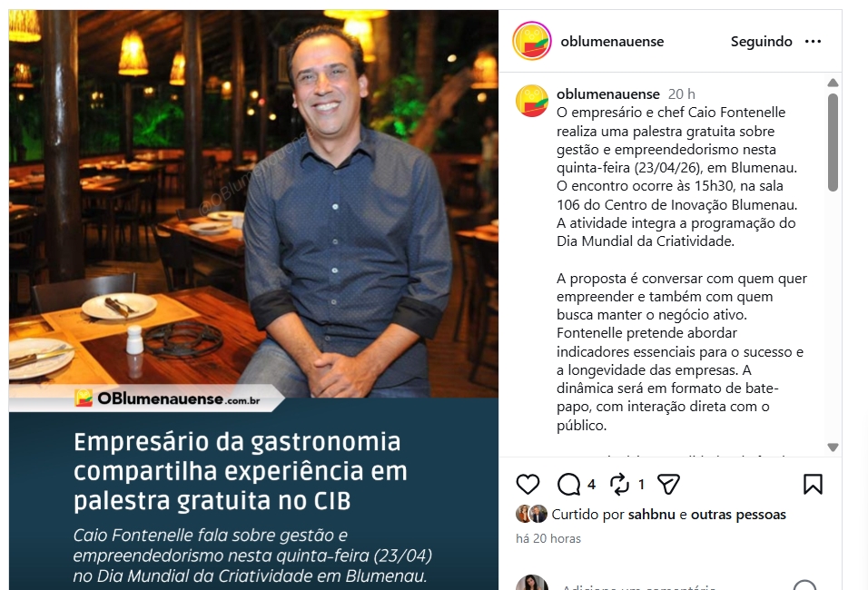The image size is (868, 590).
Task: Click the 20 h caption timestamp
Action: 682,94
